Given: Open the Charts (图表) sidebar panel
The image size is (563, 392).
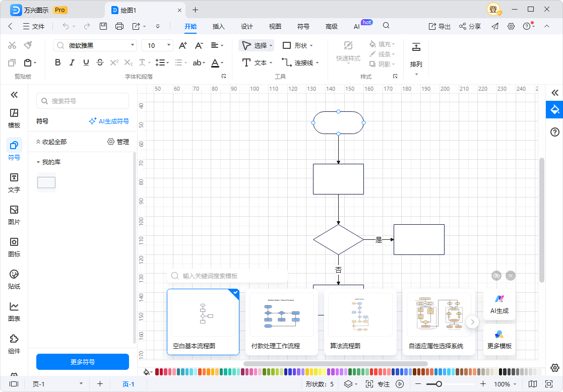Looking at the screenshot, I should [14, 311].
